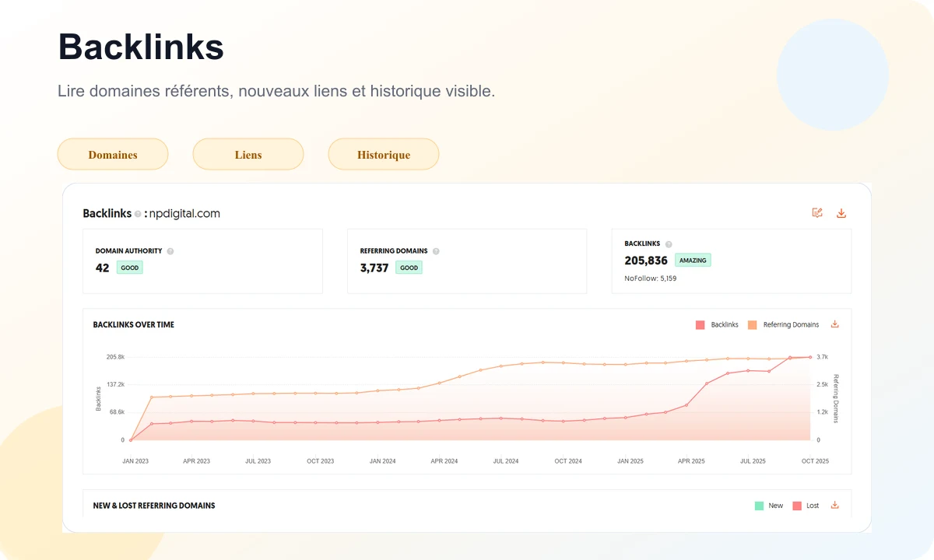Click the 1.2k right-axis value
934x560 pixels.
[823, 412]
